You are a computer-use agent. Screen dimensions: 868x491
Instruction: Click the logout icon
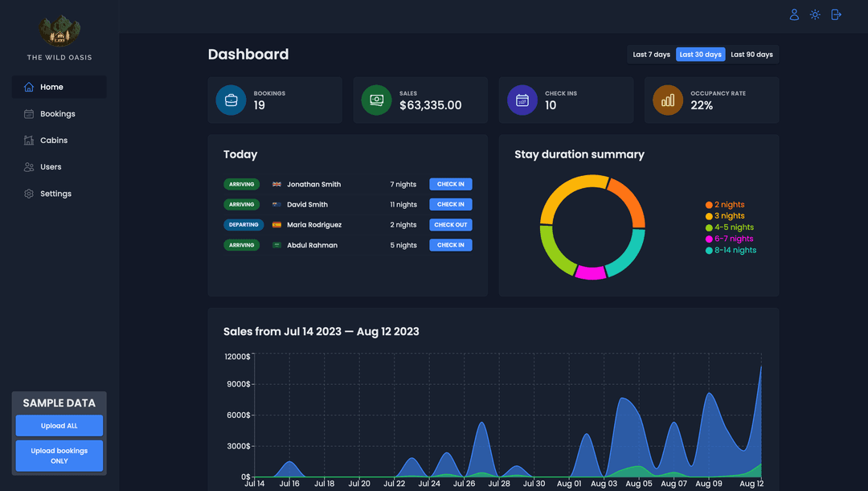[x=836, y=14]
